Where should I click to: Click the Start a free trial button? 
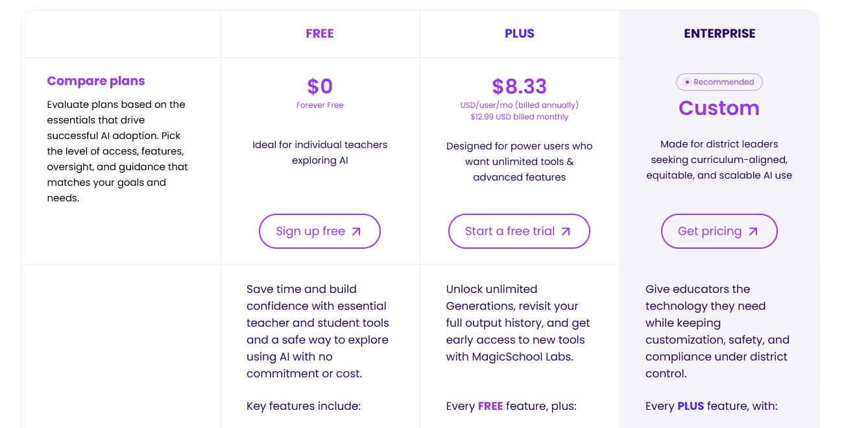pos(519,231)
